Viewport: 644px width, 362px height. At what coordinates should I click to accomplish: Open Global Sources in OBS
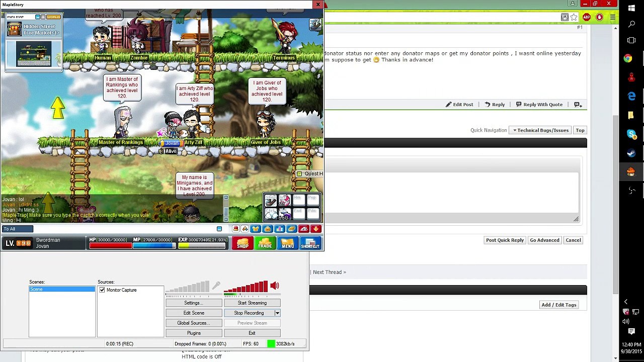pyautogui.click(x=194, y=323)
